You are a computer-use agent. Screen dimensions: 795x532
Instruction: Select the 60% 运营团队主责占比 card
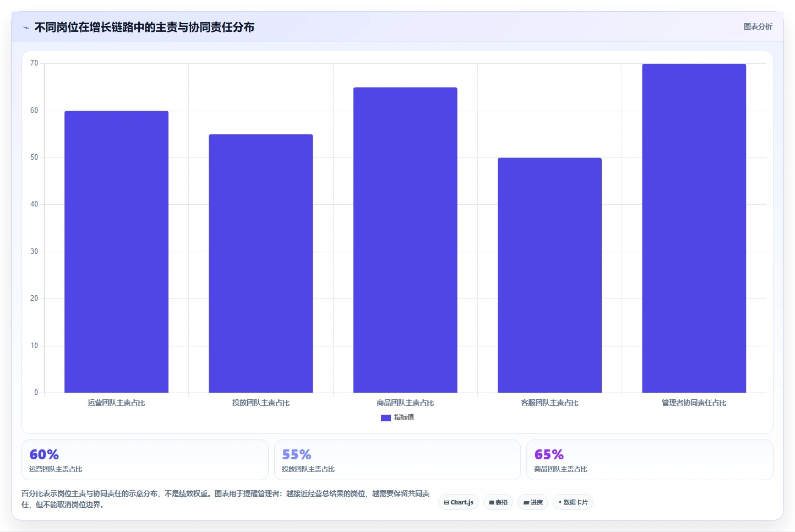click(x=145, y=460)
